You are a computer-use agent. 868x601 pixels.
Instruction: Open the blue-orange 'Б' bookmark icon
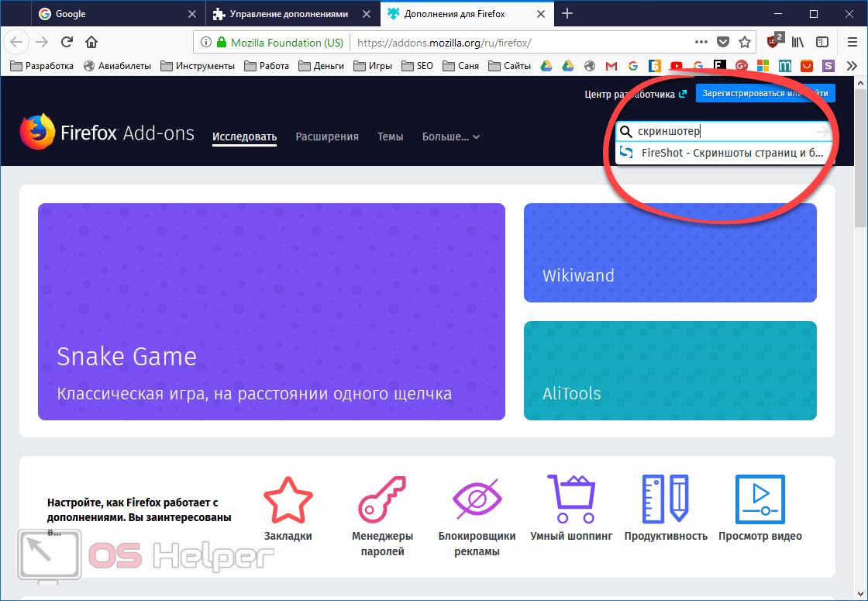click(654, 66)
